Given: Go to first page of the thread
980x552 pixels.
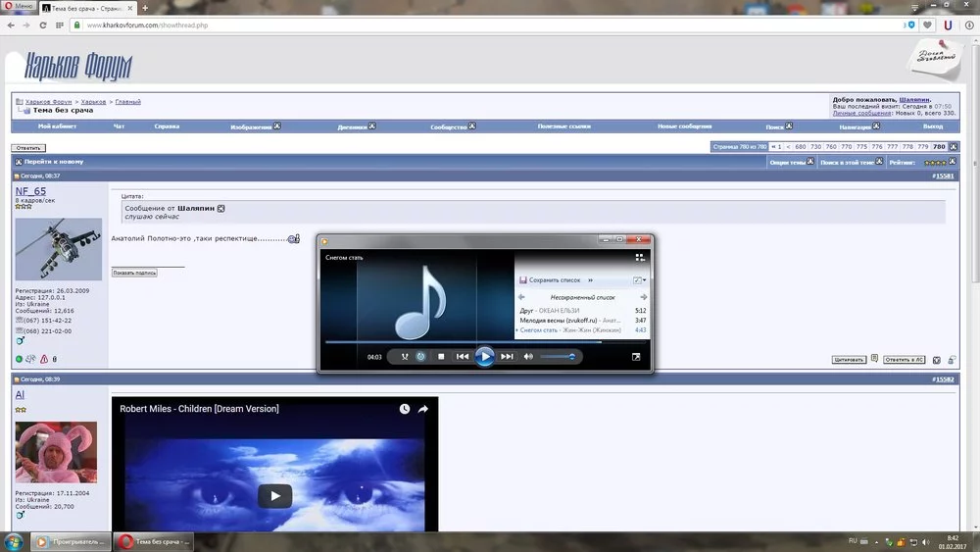Looking at the screenshot, I should 776,147.
